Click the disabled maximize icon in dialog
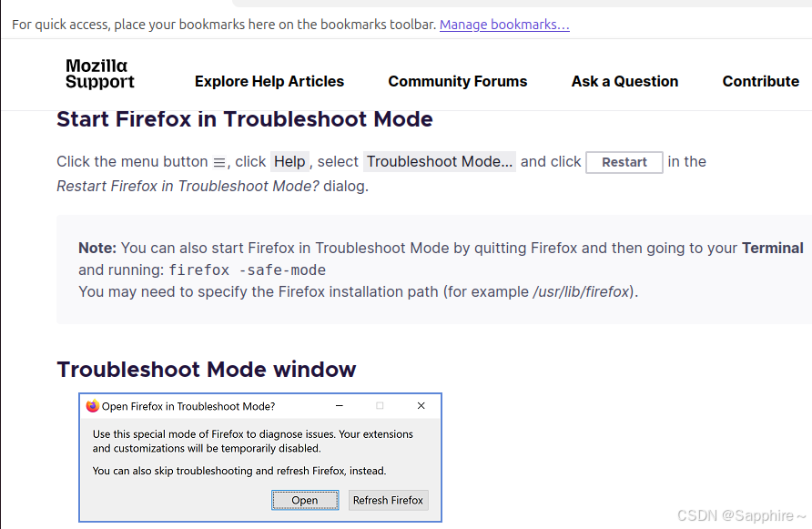Screen dimensions: 812x529 380,406
